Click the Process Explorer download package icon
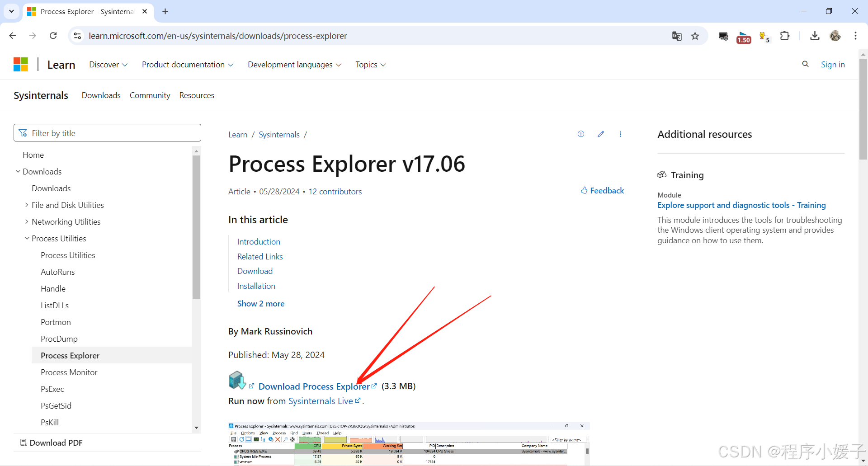Screen dimensions: 868x466 (237, 380)
